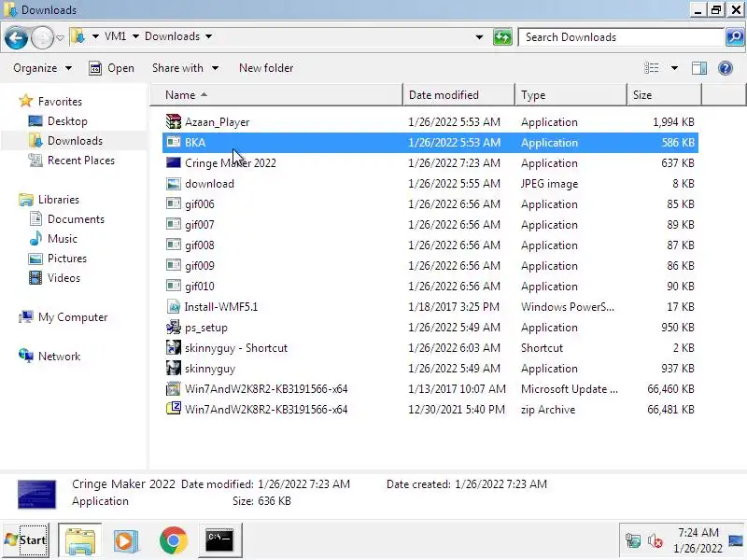Select the zip Archive Win7AndW2K8R2 icon
The image size is (747, 560).
[x=174, y=409]
